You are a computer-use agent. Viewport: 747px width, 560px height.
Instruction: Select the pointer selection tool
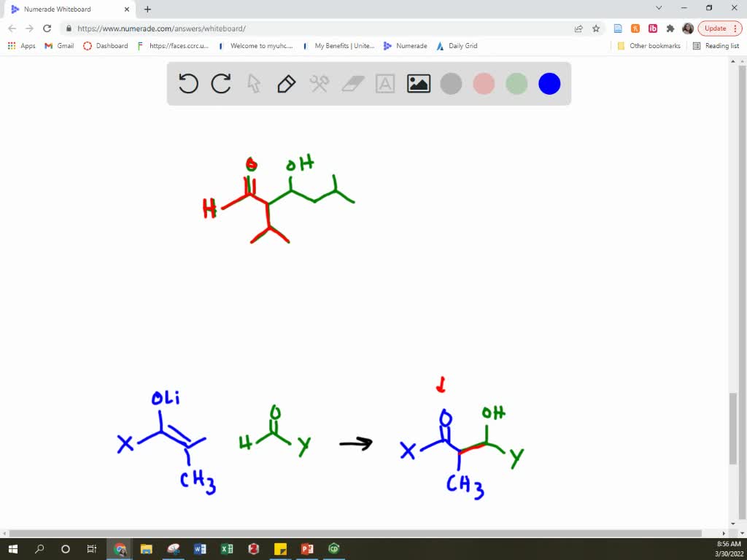click(x=253, y=84)
